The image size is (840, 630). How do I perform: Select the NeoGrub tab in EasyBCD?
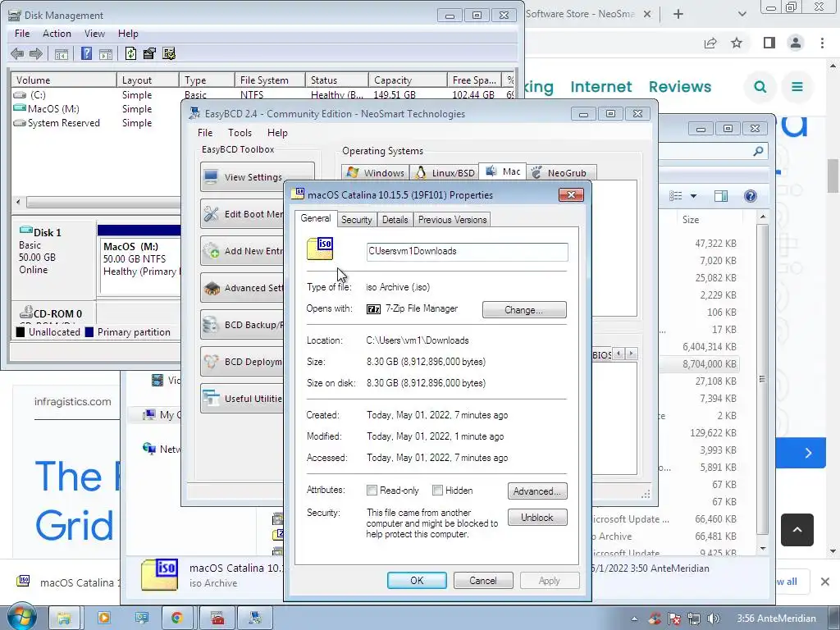[561, 172]
